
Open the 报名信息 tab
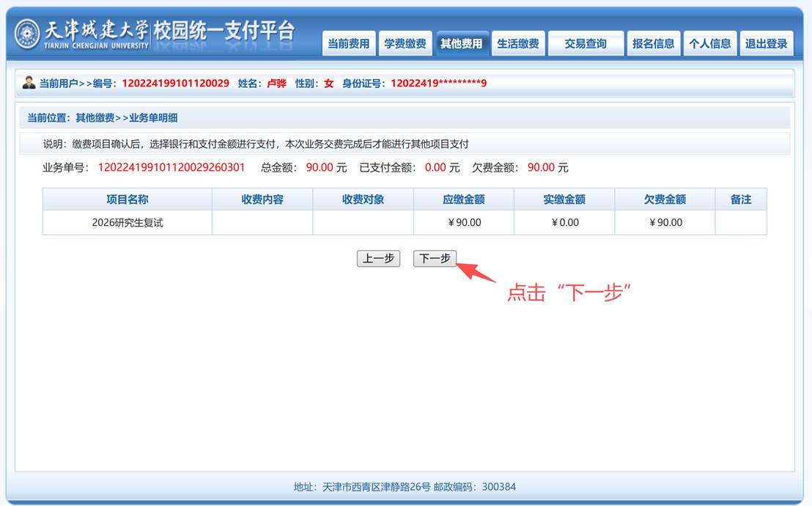coord(654,43)
